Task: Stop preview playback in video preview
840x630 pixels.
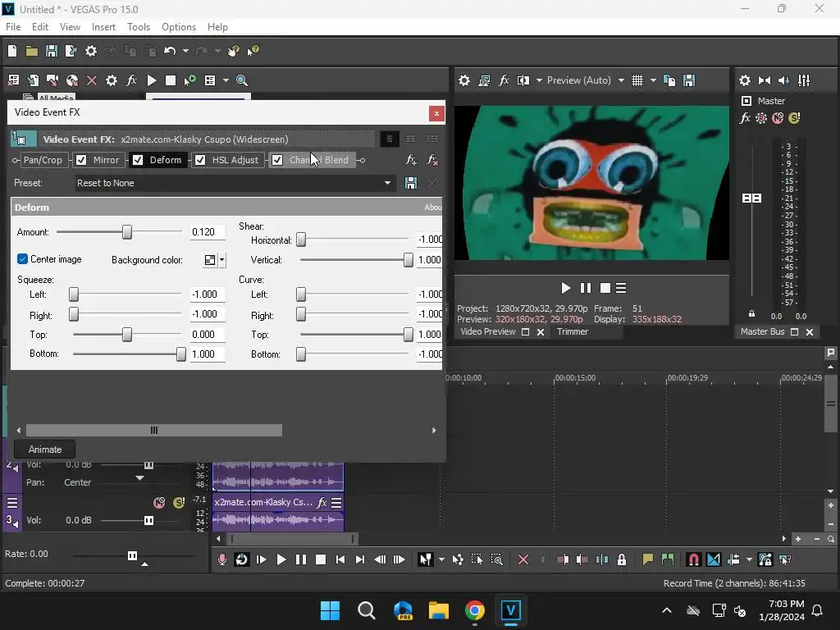Action: [x=605, y=288]
